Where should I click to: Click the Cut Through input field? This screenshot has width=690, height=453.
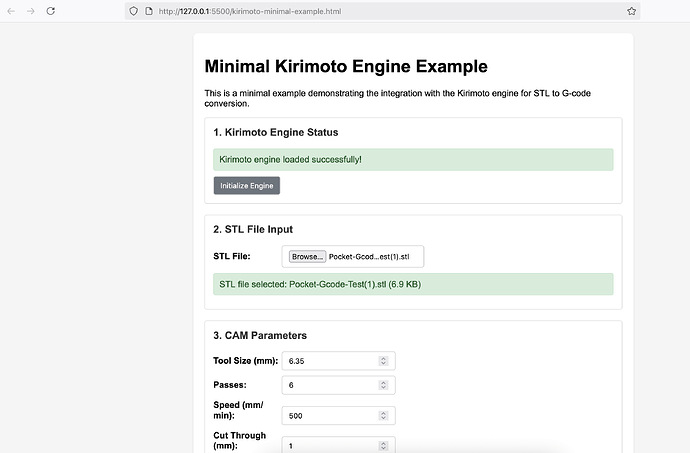tap(338, 445)
